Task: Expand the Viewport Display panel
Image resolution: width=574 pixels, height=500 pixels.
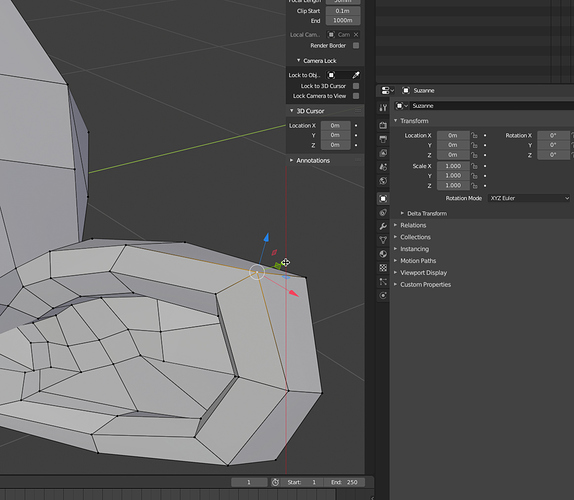Action: pyautogui.click(x=420, y=273)
